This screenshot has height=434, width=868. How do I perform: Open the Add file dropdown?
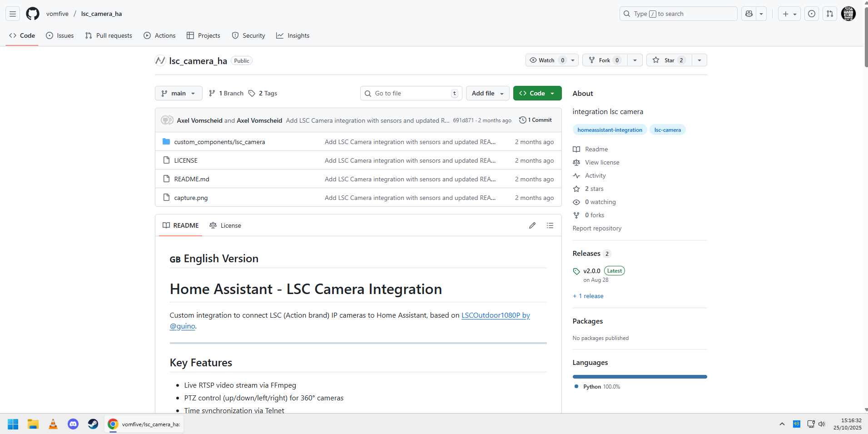tap(487, 93)
